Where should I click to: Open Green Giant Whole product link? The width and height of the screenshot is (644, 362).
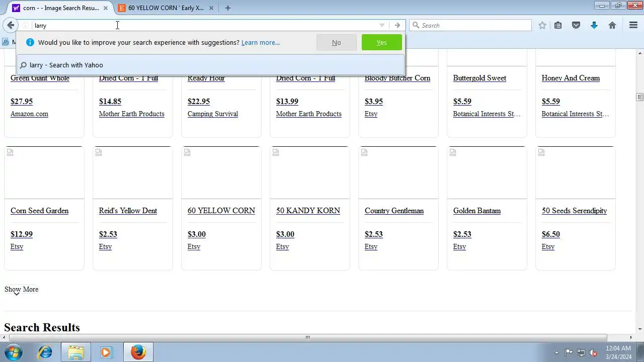pyautogui.click(x=40, y=78)
